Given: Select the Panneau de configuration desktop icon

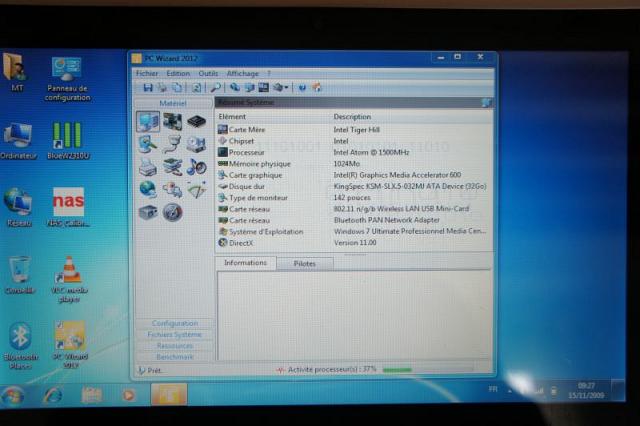Looking at the screenshot, I should (x=67, y=79).
